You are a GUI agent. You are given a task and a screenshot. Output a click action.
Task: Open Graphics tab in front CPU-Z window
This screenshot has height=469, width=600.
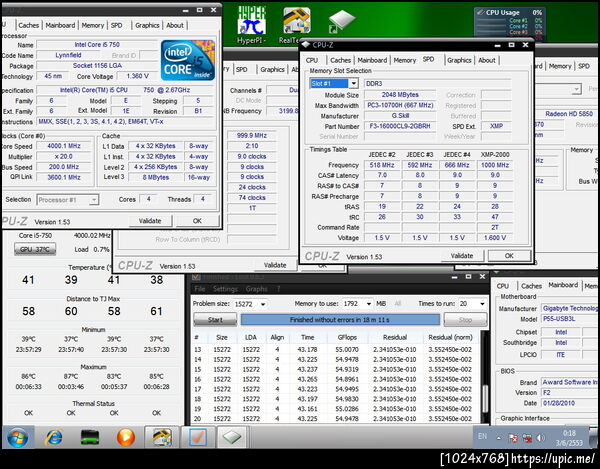tap(459, 60)
